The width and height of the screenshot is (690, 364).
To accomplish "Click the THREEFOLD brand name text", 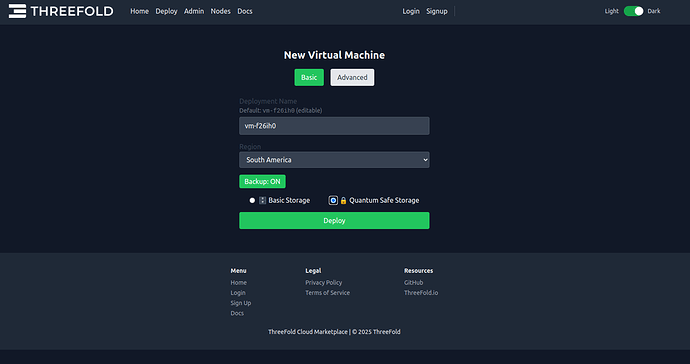I will [72, 11].
